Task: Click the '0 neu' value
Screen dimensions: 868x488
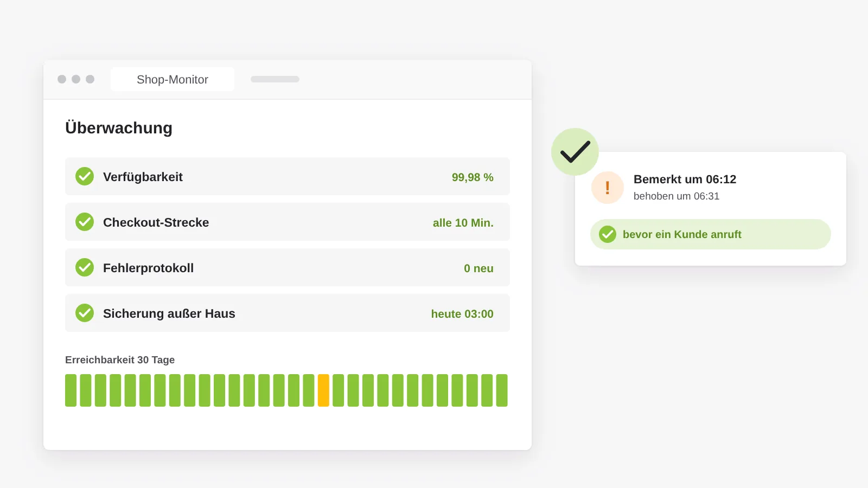Action: point(478,268)
